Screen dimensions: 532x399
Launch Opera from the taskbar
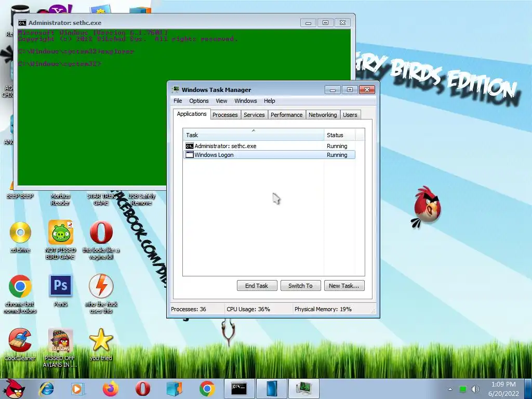[142, 389]
